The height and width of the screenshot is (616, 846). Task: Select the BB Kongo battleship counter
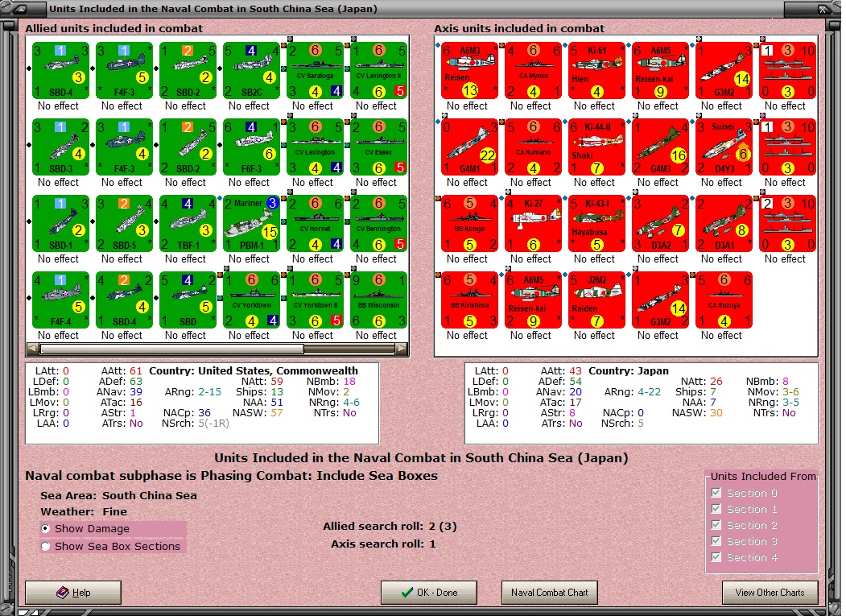pyautogui.click(x=469, y=224)
